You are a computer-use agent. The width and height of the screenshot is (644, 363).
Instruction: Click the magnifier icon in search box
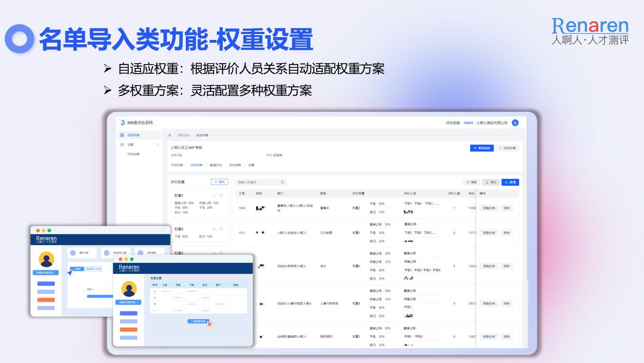click(x=282, y=182)
